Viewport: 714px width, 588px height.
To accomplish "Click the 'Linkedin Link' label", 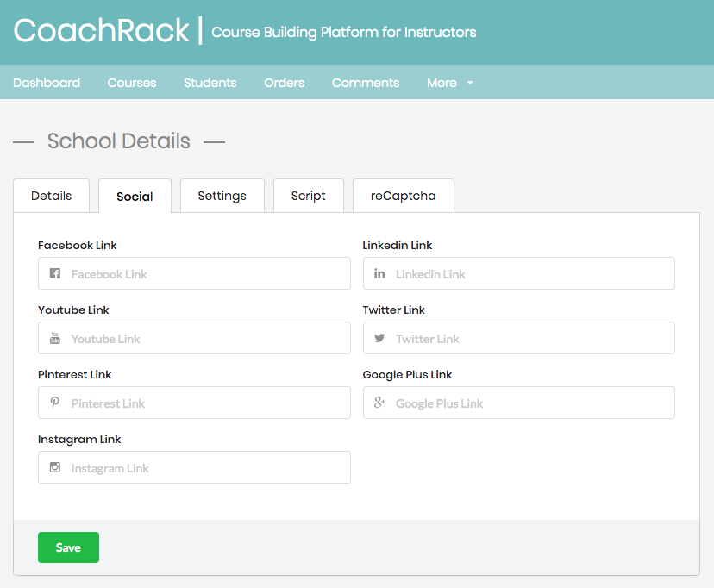I will 397,246.
